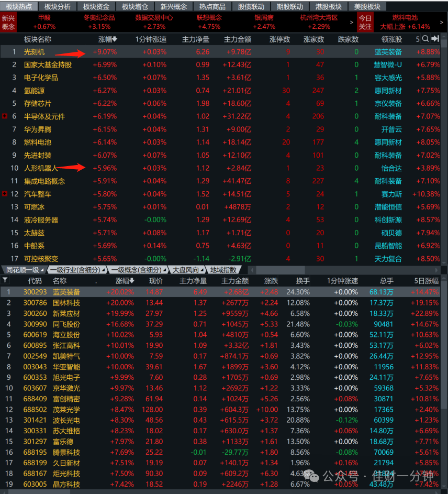Click the red 今日关注 label

(365, 23)
